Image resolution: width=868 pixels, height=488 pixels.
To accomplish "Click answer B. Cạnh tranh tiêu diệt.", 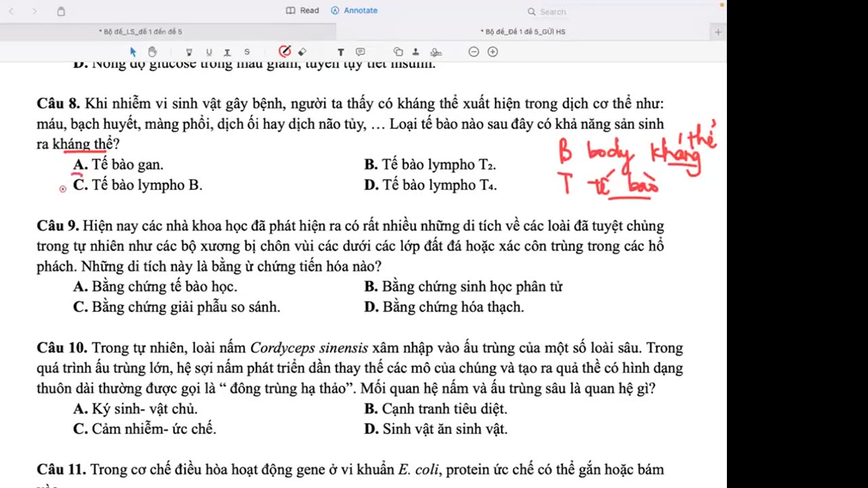I will [436, 409].
